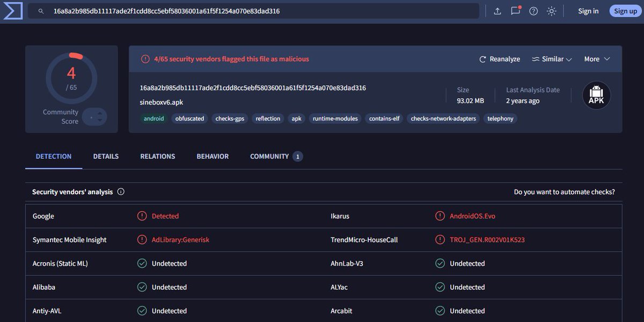Screen dimensions: 644x322
Task: Click the obfuscated tag
Action: point(190,119)
